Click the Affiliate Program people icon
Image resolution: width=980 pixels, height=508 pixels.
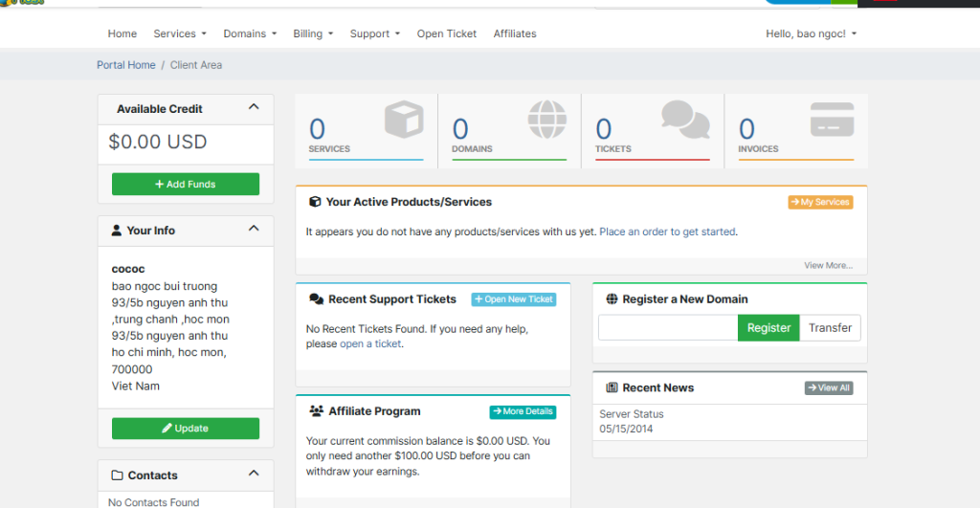[316, 411]
